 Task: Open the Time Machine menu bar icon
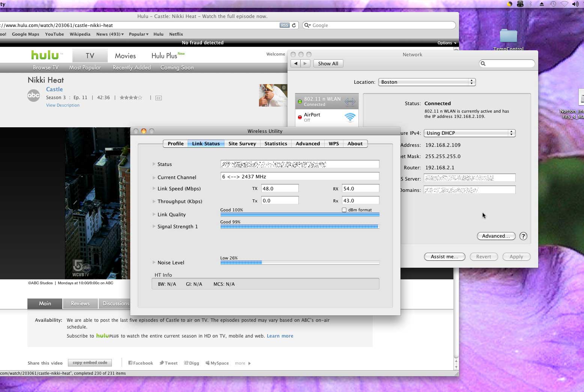(x=553, y=4)
